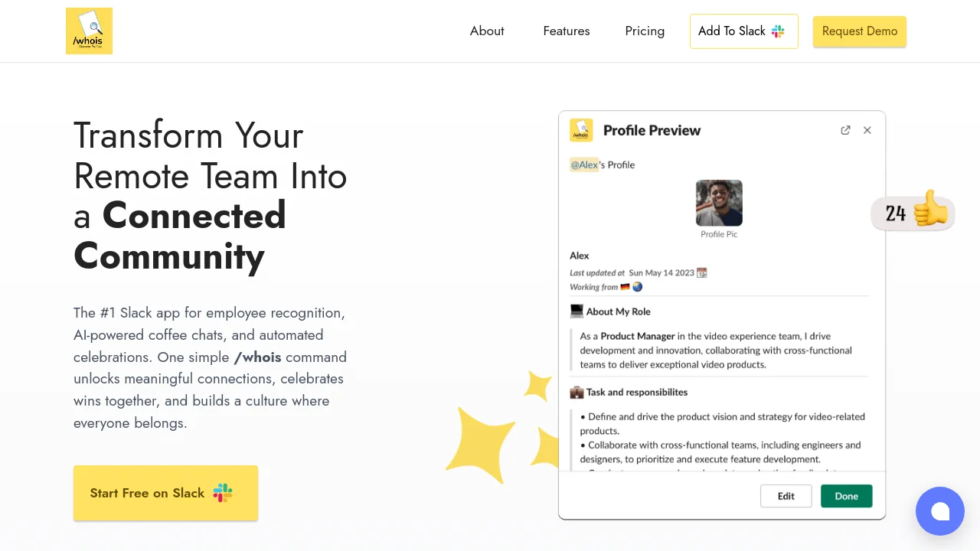Open the chat support bubble
The height and width of the screenshot is (551, 980).
click(x=940, y=511)
